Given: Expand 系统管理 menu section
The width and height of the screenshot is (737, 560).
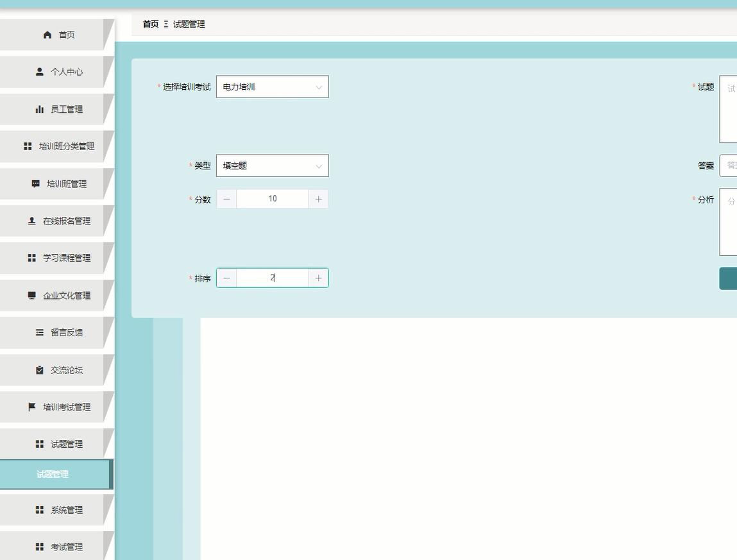Looking at the screenshot, I should 56,510.
